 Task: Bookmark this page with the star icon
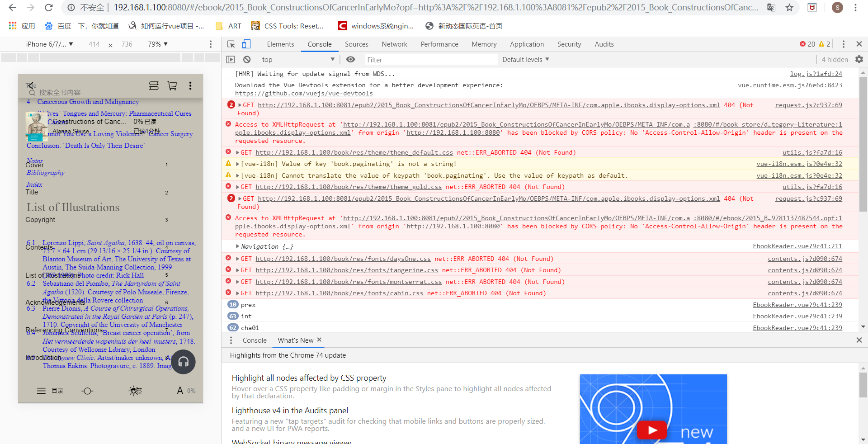pos(789,8)
